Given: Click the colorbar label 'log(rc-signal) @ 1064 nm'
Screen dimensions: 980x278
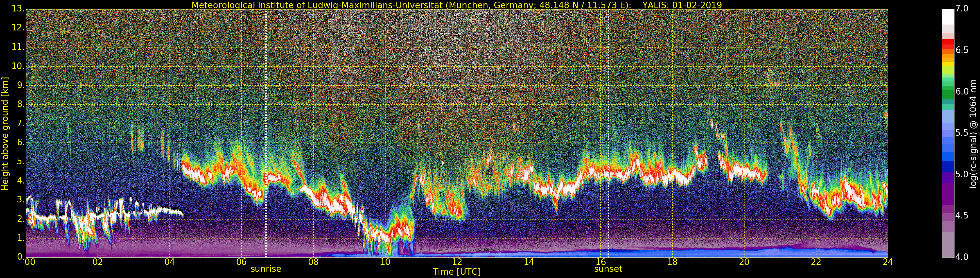Looking at the screenshot, I should 973,134.
